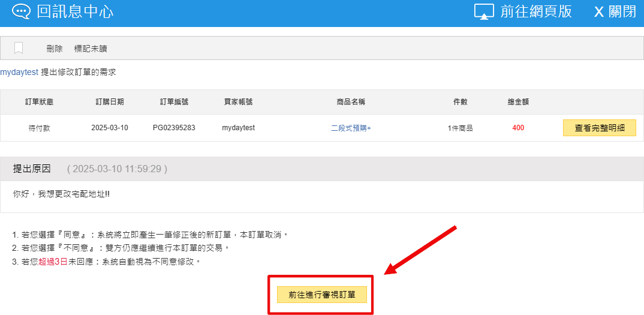
Task: Click 刪除 to delete the message
Action: coord(55,49)
